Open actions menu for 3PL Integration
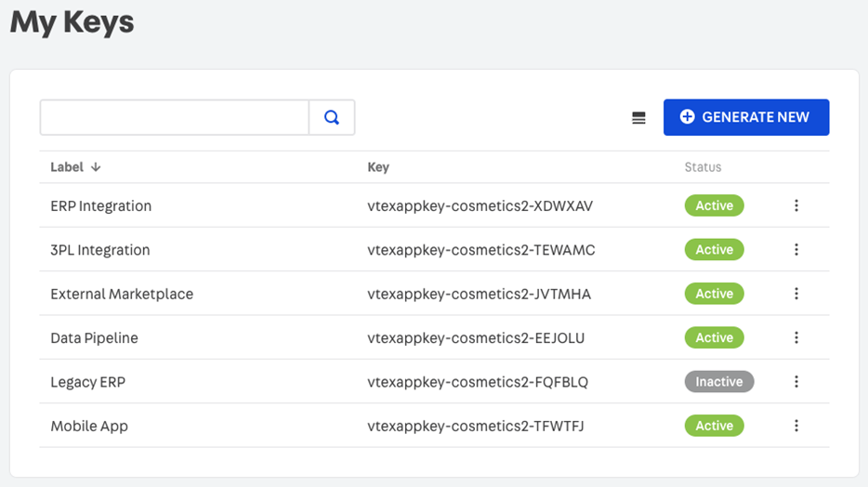The image size is (868, 487). point(796,250)
